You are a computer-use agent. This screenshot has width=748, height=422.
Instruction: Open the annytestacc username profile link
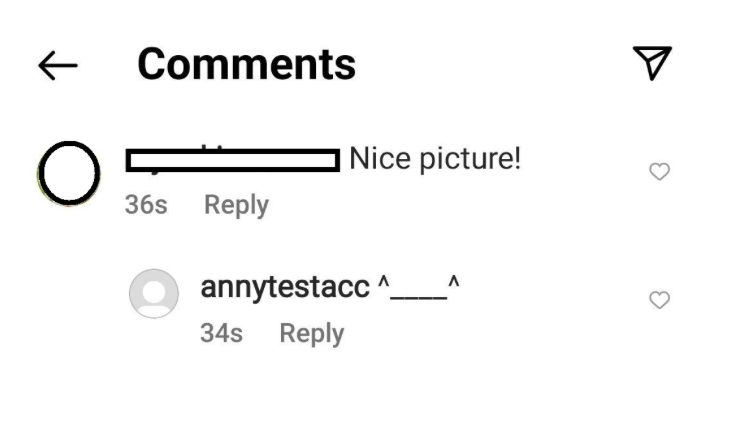tap(285, 288)
